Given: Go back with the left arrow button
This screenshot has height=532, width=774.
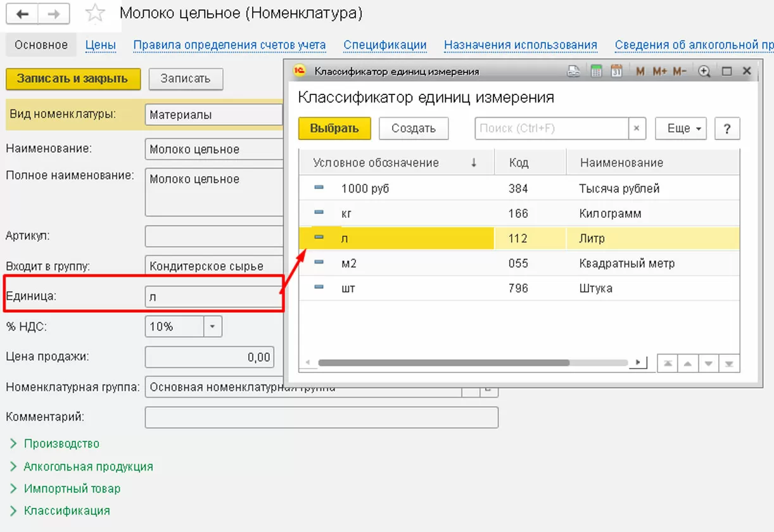Looking at the screenshot, I should (x=22, y=14).
